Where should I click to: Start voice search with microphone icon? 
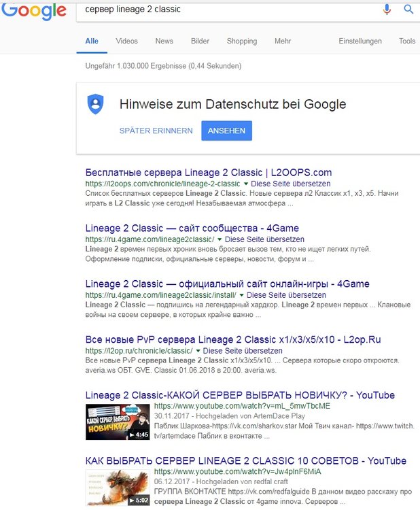point(387,9)
